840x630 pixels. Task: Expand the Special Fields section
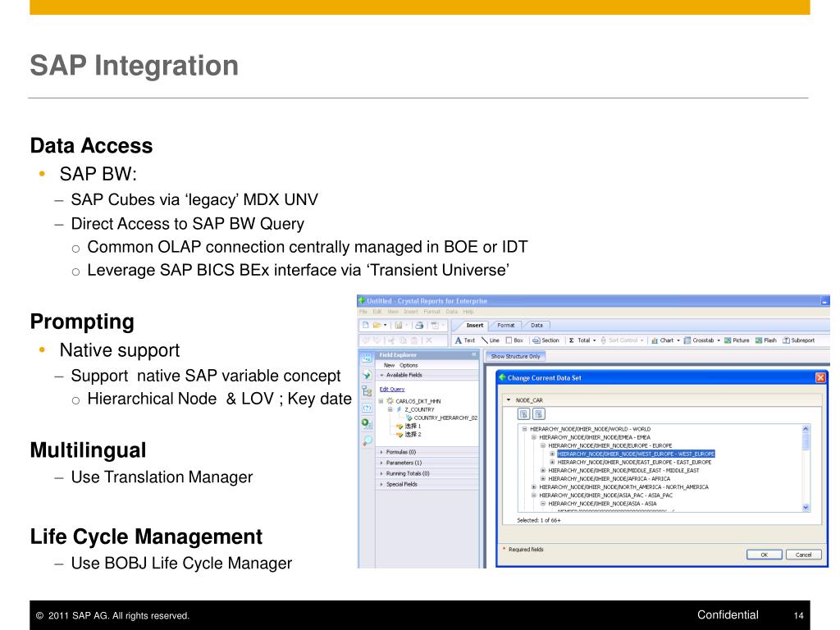click(x=381, y=484)
